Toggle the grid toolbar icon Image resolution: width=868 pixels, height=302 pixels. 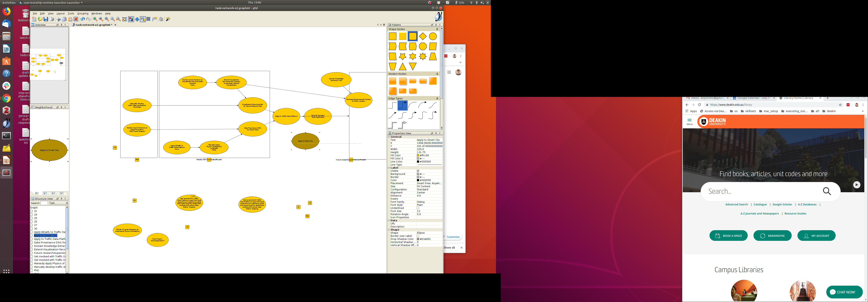pos(148,19)
